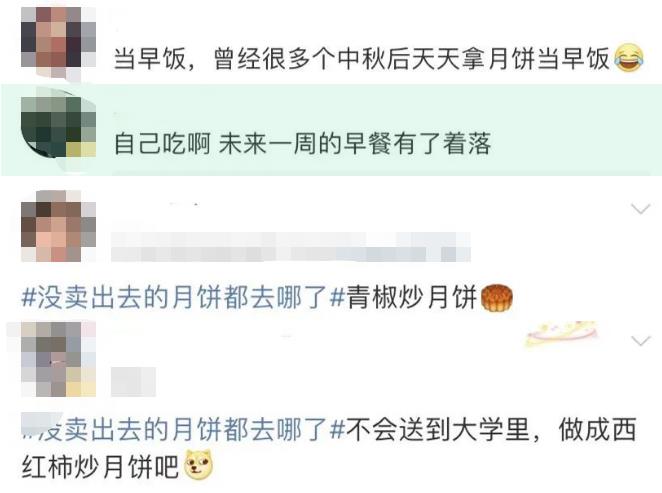Click the doge emoji after 红柿炒月饼吧
Screen dimensions: 662x493
198,465
